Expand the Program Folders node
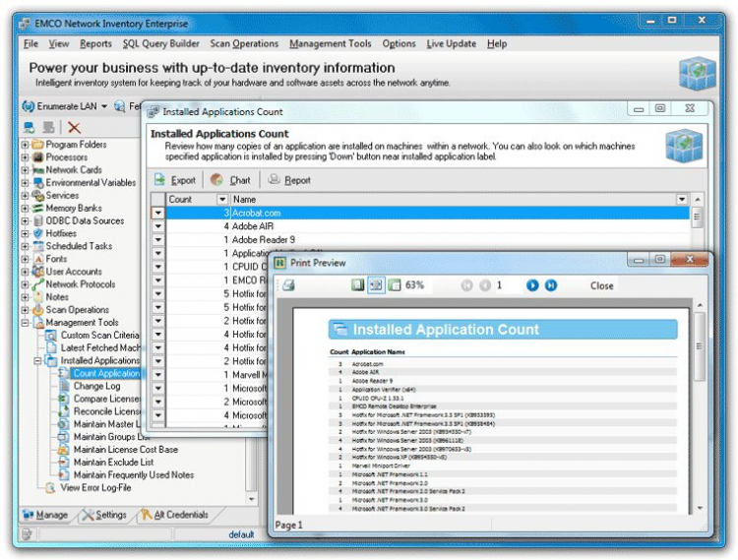 pyautogui.click(x=25, y=145)
